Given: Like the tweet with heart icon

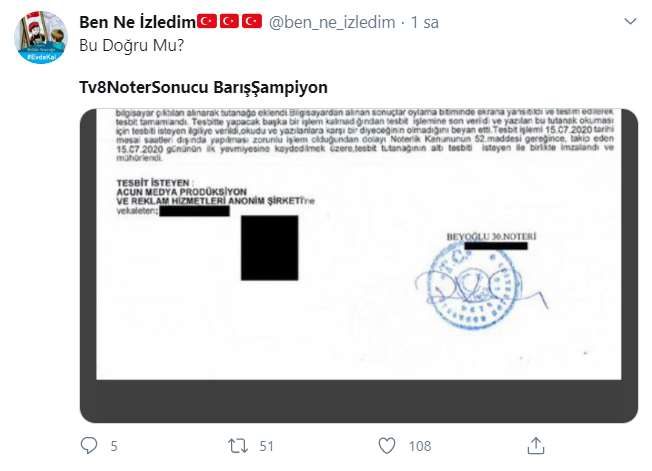Looking at the screenshot, I should click(387, 446).
